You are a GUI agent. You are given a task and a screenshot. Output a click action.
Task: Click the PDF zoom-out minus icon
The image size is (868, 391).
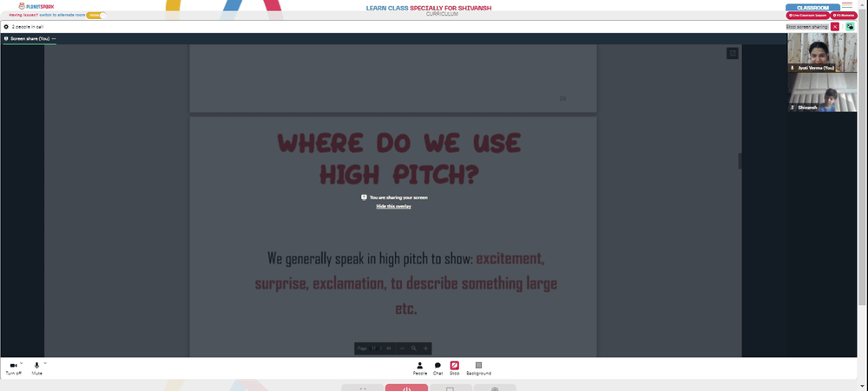(402, 348)
